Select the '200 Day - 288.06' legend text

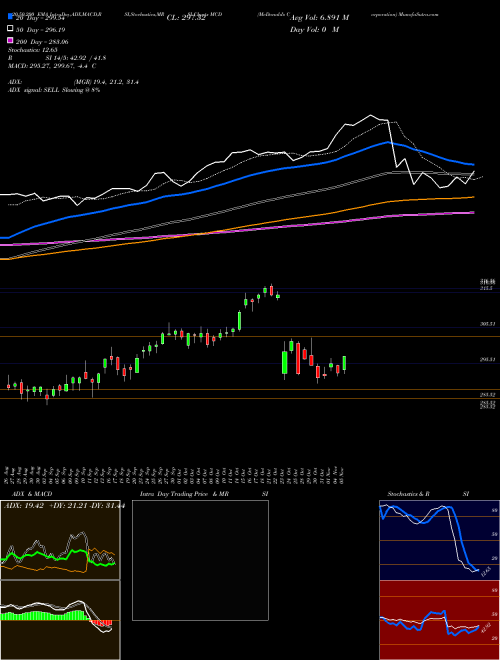click(42, 42)
